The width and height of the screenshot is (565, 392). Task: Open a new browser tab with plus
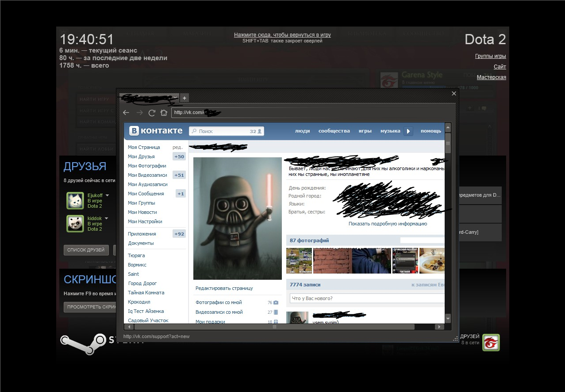click(x=184, y=98)
